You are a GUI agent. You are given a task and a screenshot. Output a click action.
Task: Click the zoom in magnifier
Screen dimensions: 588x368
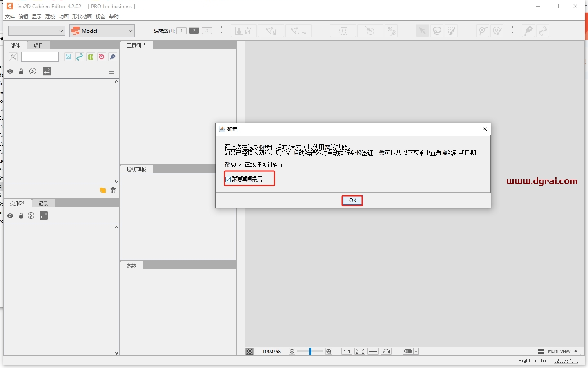point(329,351)
